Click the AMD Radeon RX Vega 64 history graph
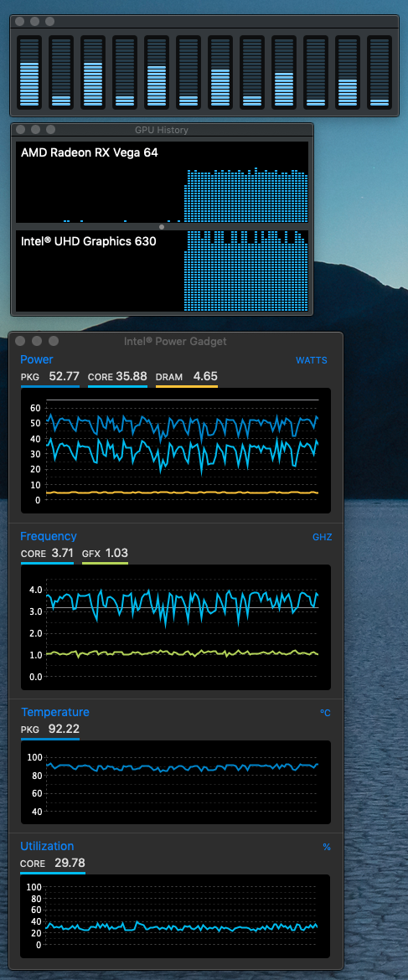 [x=162, y=182]
